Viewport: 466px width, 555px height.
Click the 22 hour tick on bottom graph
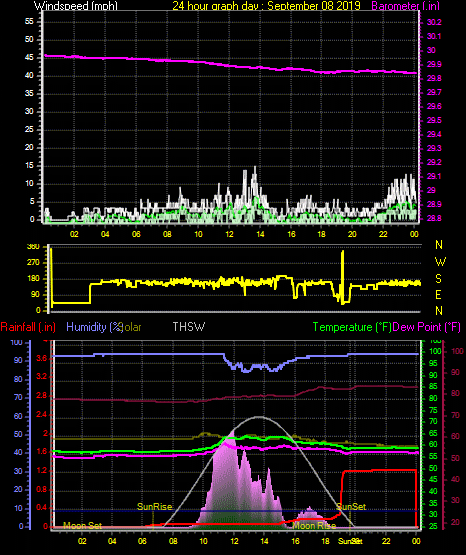[386, 541]
